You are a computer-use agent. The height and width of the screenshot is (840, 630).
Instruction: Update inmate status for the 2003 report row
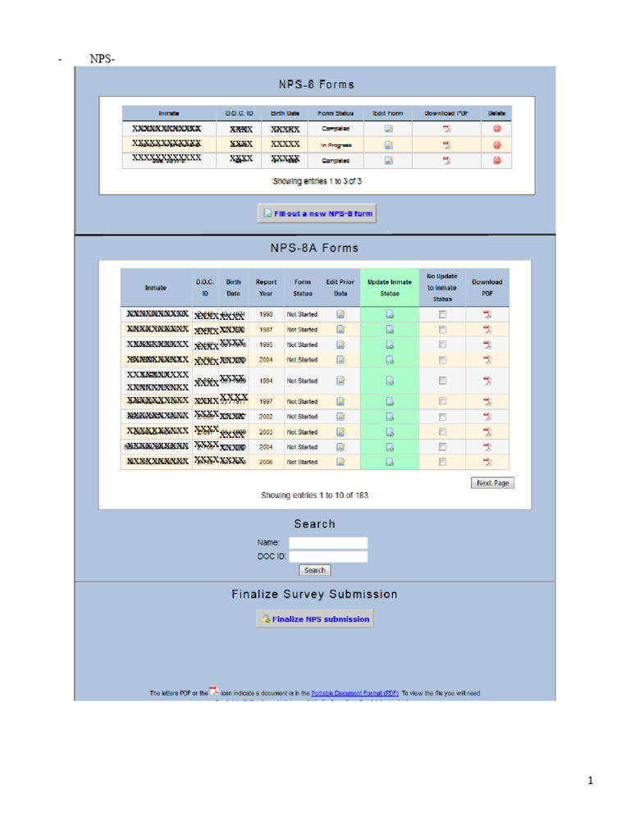390,431
